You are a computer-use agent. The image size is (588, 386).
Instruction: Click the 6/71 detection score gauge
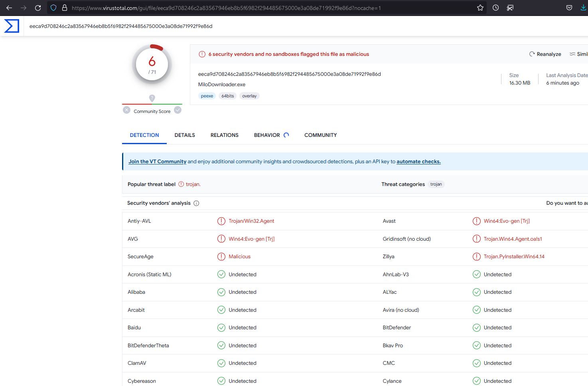tap(152, 64)
